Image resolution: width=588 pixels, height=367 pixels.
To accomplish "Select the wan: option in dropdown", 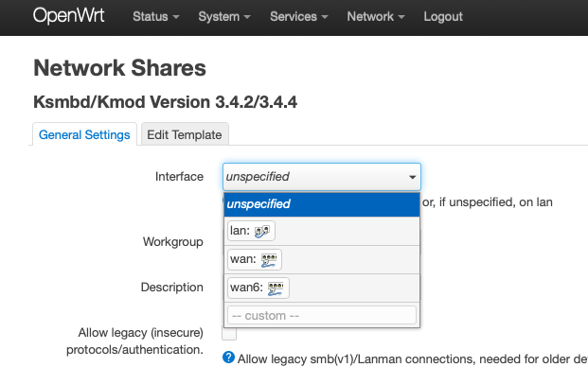I will coord(322,259).
